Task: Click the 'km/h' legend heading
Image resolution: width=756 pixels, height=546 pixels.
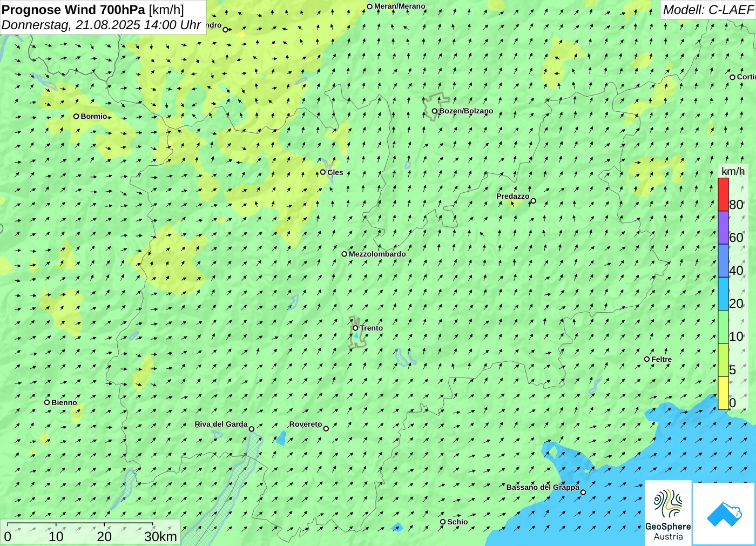Action: click(733, 171)
